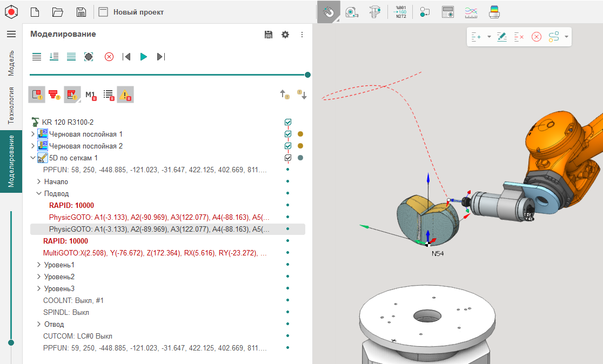Open the existing project folder icon

pyautogui.click(x=58, y=12)
